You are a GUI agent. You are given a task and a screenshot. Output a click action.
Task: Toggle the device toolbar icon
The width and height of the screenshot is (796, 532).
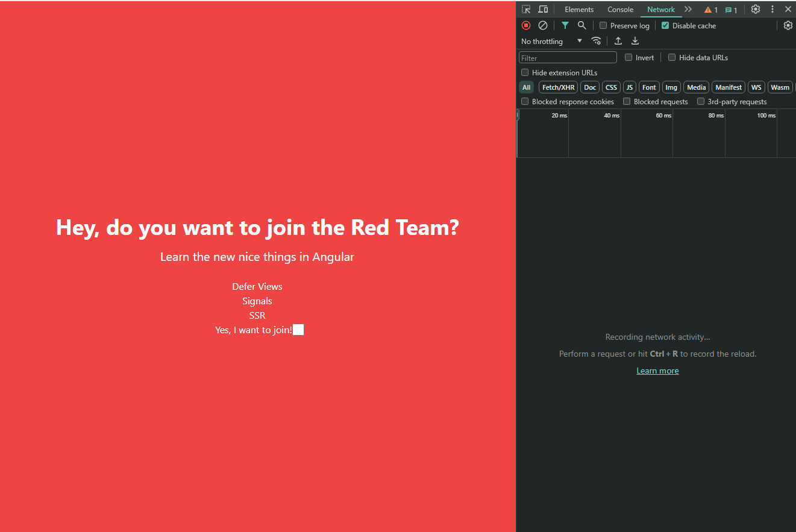(x=543, y=10)
